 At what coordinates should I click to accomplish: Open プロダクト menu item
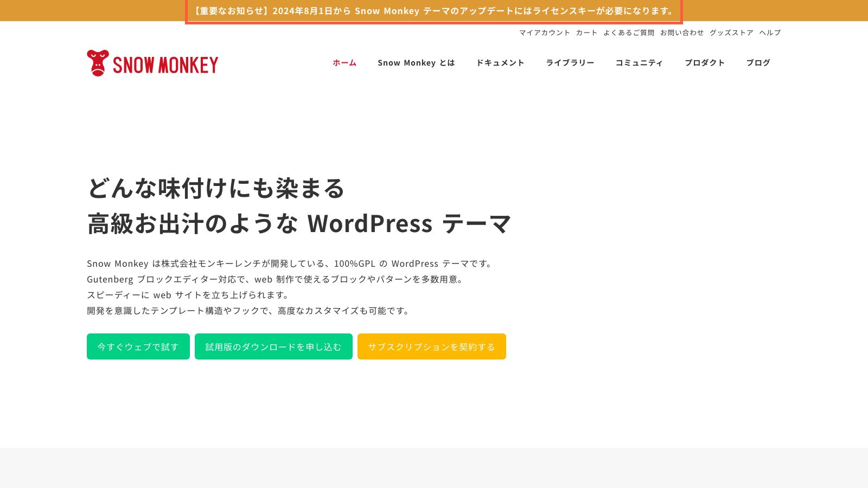tap(705, 63)
